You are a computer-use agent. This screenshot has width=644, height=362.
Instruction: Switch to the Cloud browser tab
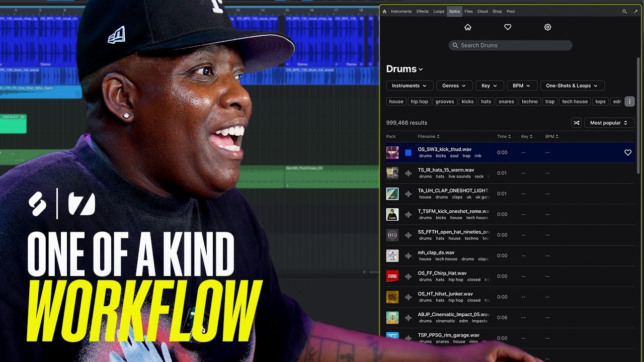[x=482, y=11]
